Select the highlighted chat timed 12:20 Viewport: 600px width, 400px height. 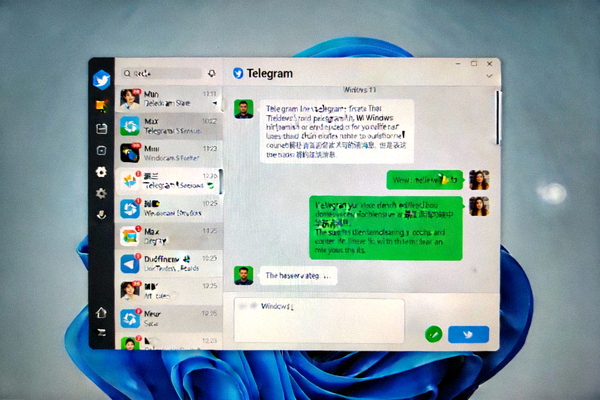point(169,181)
